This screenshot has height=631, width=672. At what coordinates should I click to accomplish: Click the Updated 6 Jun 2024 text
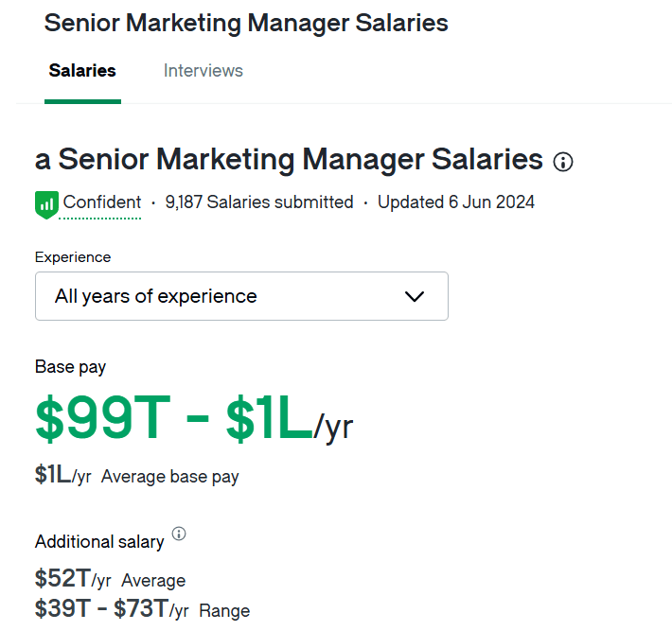(x=455, y=202)
